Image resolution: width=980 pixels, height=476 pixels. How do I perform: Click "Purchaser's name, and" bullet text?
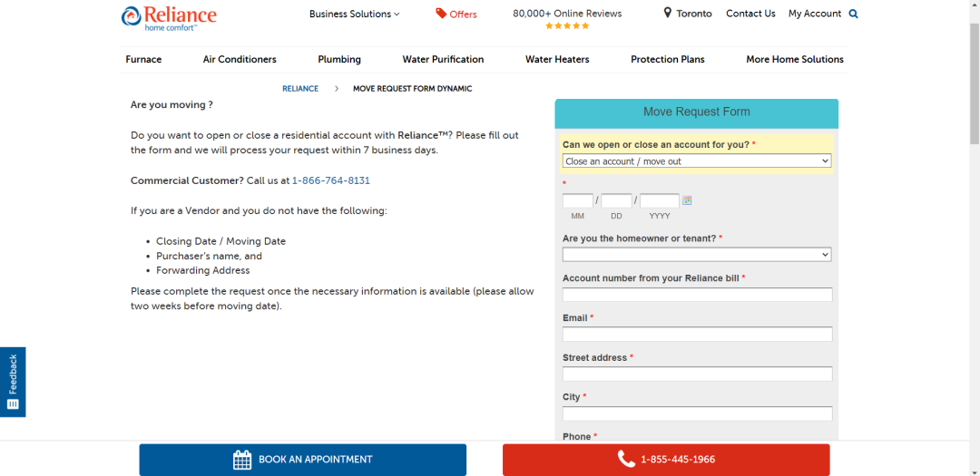pos(210,256)
